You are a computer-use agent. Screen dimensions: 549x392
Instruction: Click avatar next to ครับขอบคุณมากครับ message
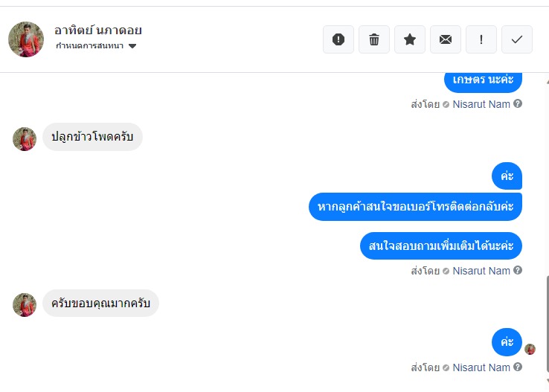tap(25, 305)
